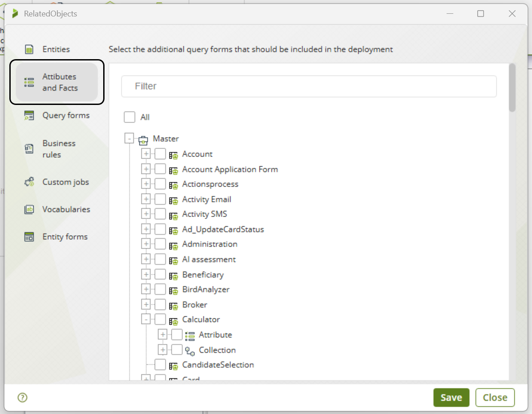The height and width of the screenshot is (414, 532).
Task: Click the Master briefcase icon
Action: point(143,141)
